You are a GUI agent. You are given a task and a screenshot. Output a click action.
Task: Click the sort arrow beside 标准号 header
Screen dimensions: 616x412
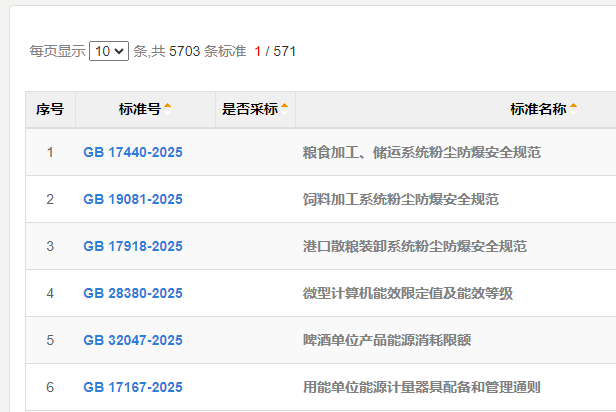(x=168, y=108)
